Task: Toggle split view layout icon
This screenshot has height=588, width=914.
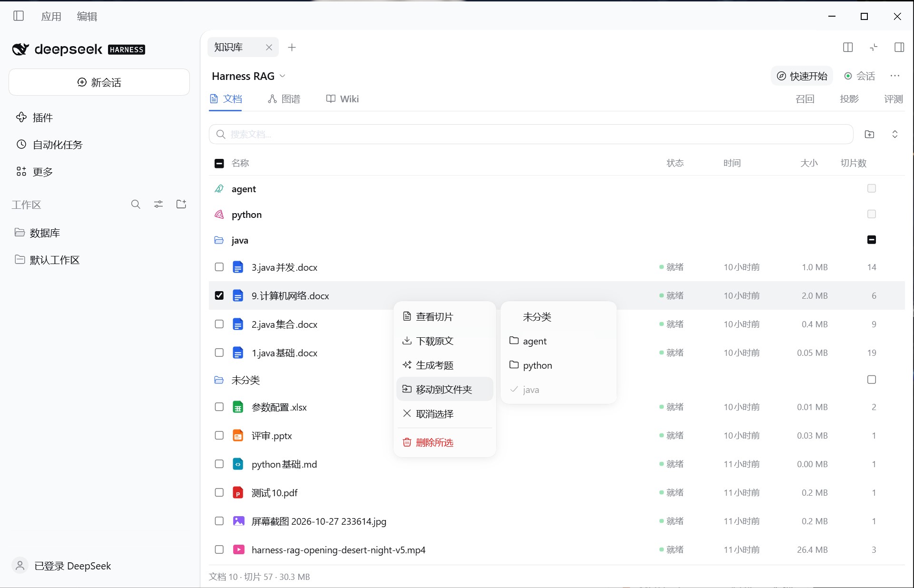Action: click(x=848, y=47)
